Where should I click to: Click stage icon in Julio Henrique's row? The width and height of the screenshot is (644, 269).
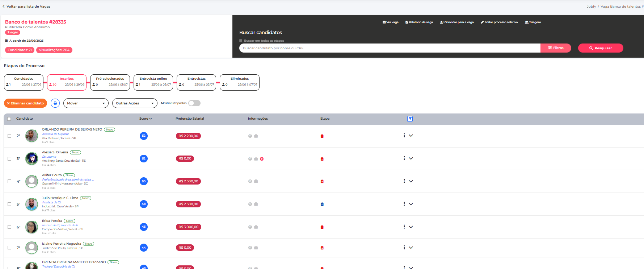[x=322, y=204]
